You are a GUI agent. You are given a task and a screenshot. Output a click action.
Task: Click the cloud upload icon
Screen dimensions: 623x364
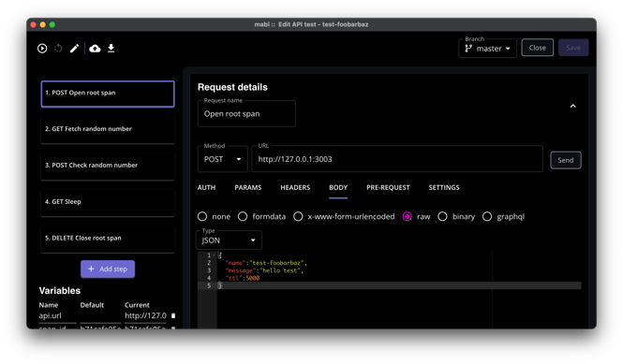click(x=95, y=49)
